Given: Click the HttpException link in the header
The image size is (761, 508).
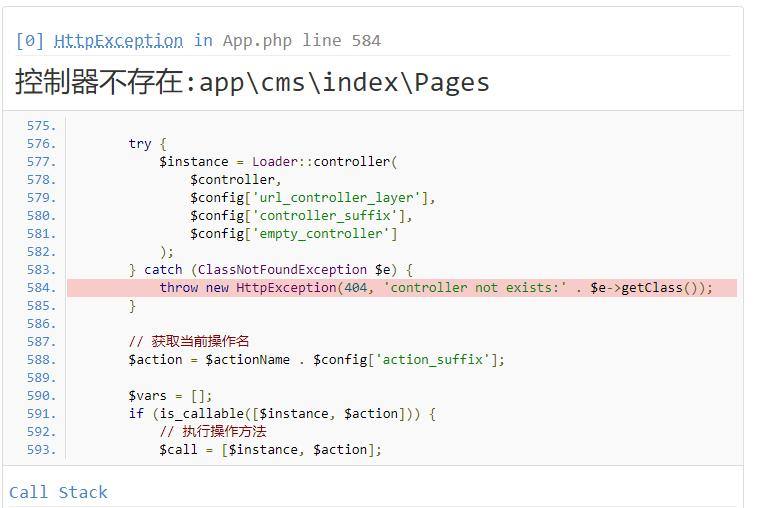Looking at the screenshot, I should click(118, 41).
